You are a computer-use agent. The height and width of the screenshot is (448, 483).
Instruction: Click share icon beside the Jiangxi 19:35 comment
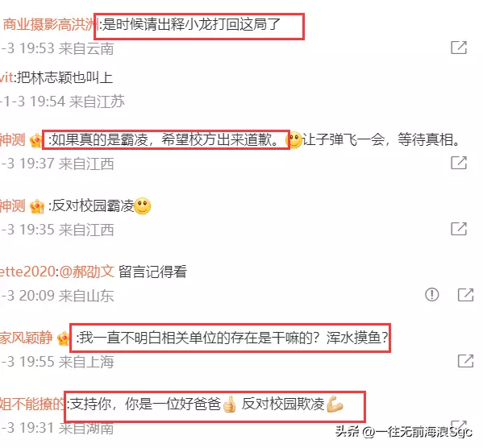[x=459, y=229]
